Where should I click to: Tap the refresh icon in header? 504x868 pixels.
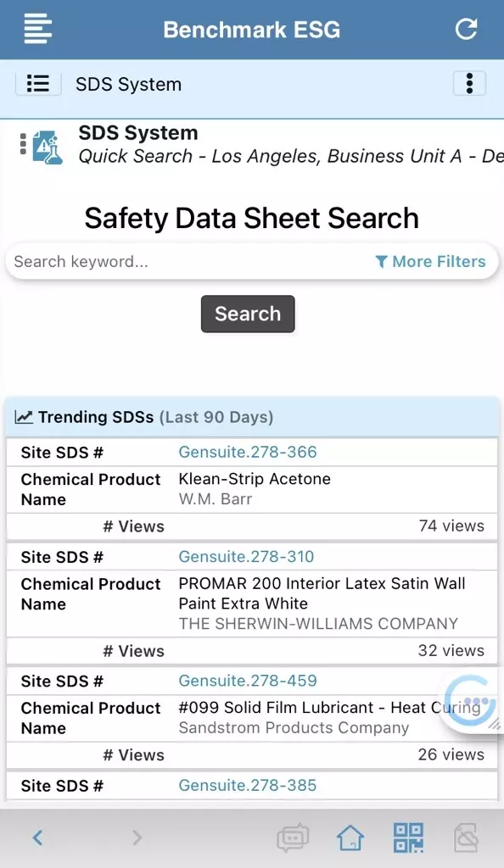point(466,29)
